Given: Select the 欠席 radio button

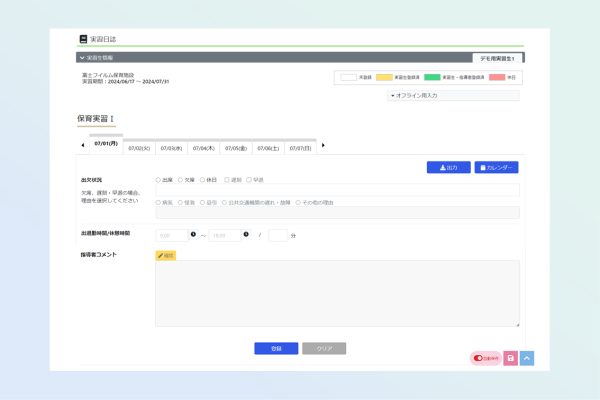Looking at the screenshot, I should pyautogui.click(x=180, y=180).
